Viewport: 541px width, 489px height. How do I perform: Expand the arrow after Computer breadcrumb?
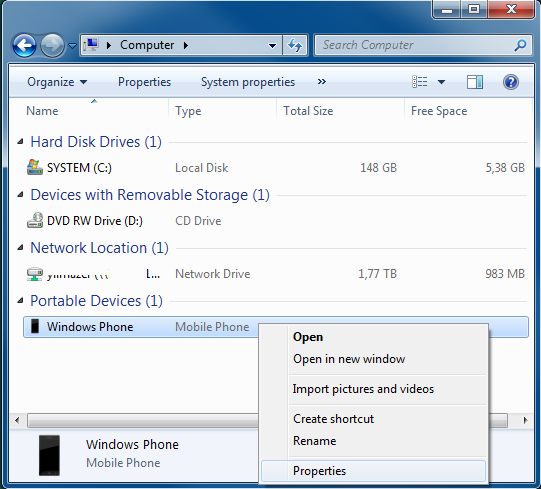coord(186,45)
